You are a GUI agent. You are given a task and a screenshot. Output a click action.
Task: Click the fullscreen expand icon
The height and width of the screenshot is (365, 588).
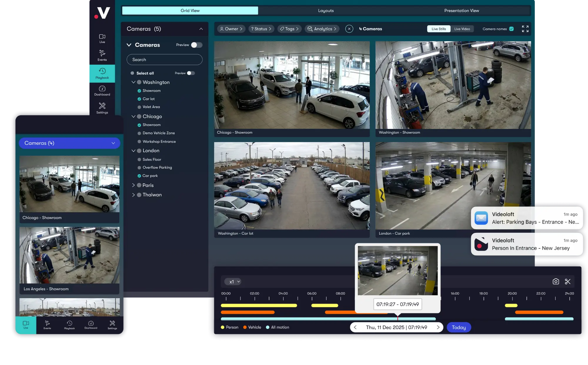tap(525, 29)
